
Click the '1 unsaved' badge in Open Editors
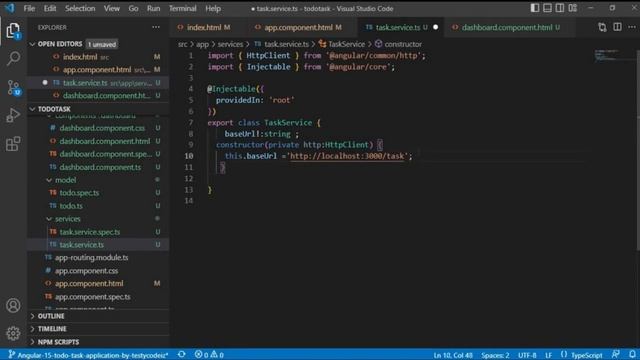[x=102, y=44]
